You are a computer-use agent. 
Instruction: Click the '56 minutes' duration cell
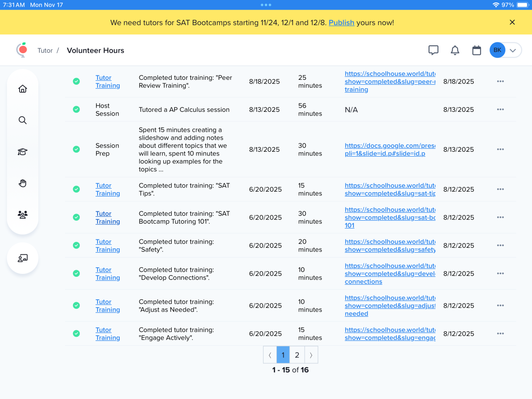310,110
